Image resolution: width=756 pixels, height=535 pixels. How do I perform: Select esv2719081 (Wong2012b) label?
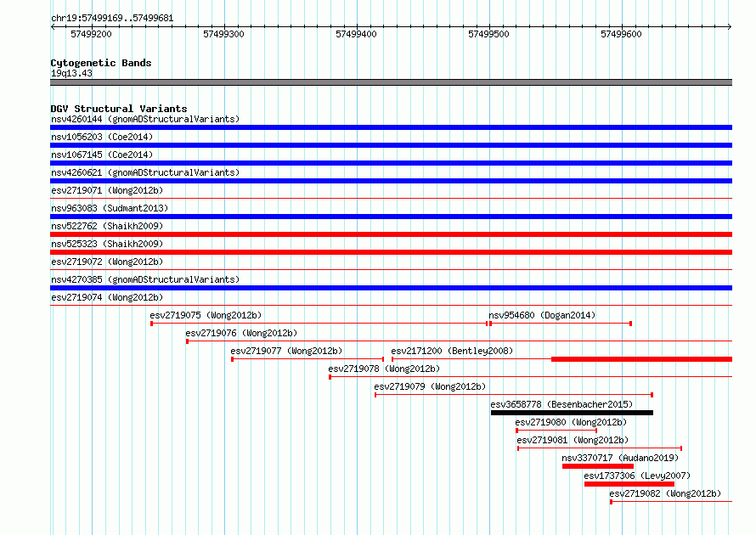tap(573, 440)
